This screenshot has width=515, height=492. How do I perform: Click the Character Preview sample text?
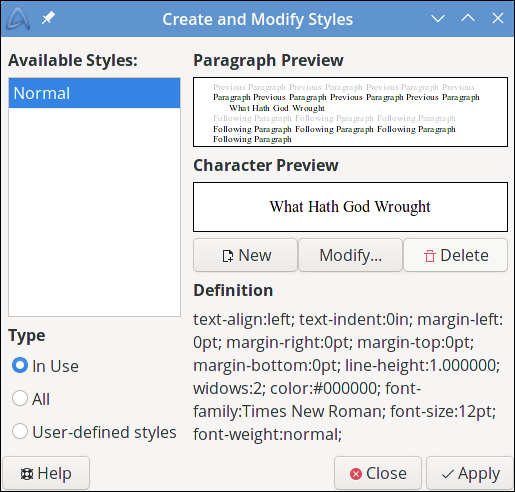pos(350,207)
